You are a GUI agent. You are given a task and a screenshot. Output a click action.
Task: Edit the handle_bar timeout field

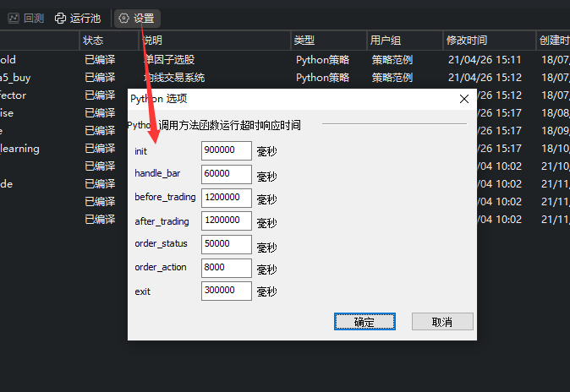[x=227, y=174]
